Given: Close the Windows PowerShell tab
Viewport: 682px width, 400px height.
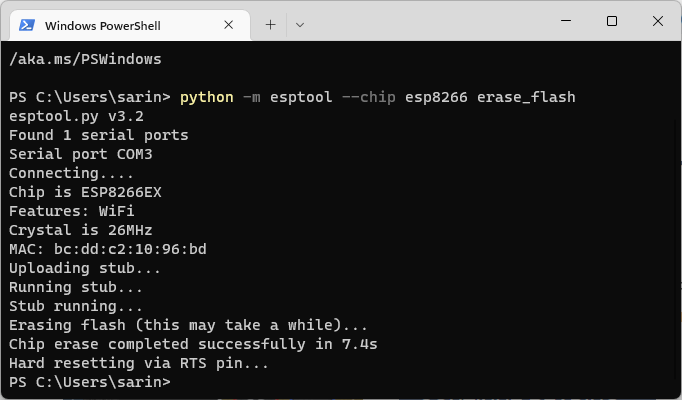Looking at the screenshot, I should click(x=233, y=23).
